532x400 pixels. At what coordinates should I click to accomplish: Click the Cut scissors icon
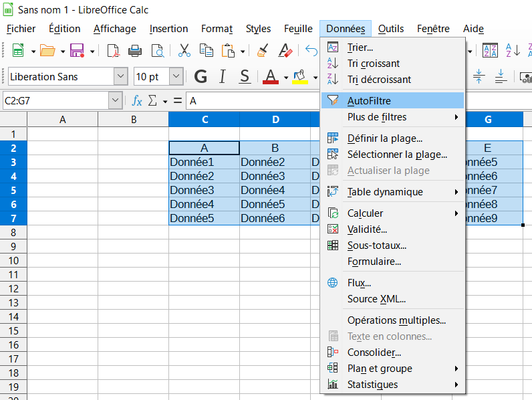tap(184, 51)
